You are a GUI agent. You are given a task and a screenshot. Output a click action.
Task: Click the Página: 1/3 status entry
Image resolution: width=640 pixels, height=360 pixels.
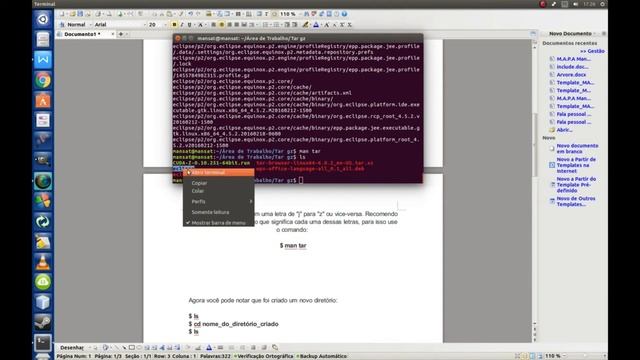108,356
